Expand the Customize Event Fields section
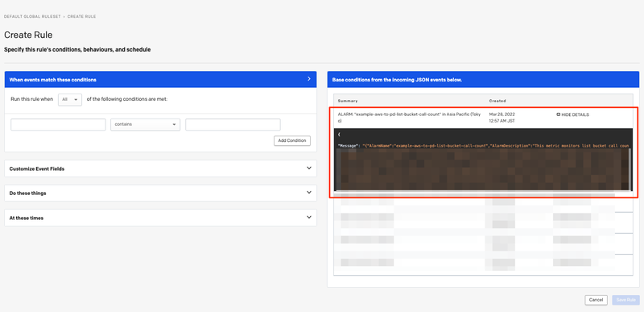Image resolution: width=644 pixels, height=312 pixels. 160,168
